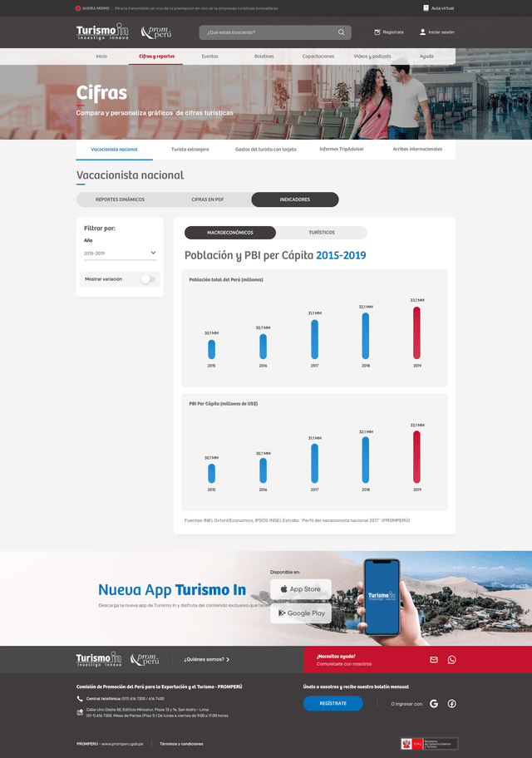
Task: Click the Ministerio de Comercio Exterior logo
Action: click(429, 744)
